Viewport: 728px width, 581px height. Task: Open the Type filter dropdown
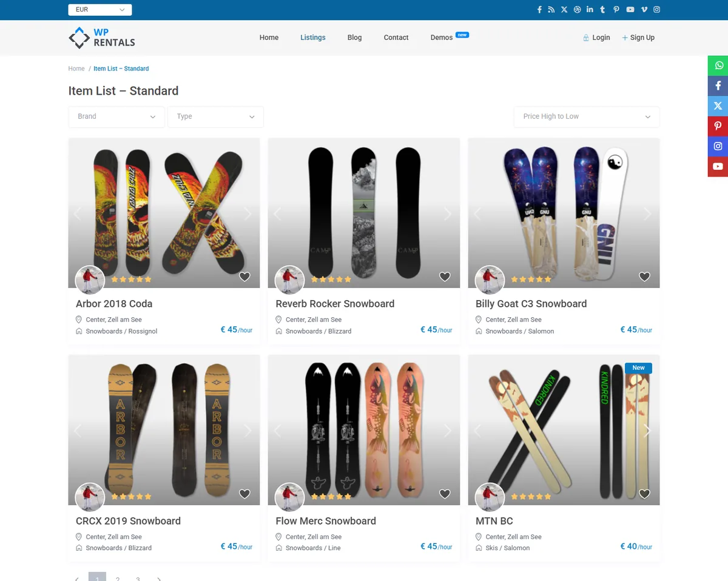pos(215,116)
